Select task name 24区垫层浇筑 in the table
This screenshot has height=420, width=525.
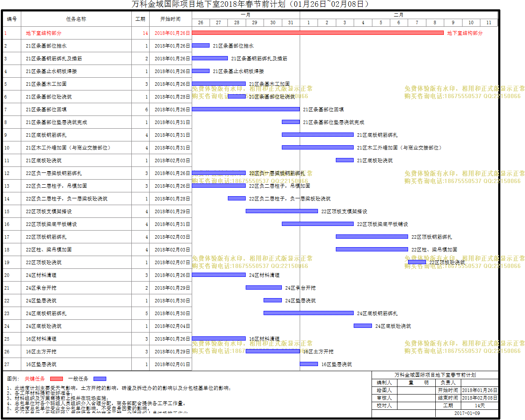coord(41,301)
